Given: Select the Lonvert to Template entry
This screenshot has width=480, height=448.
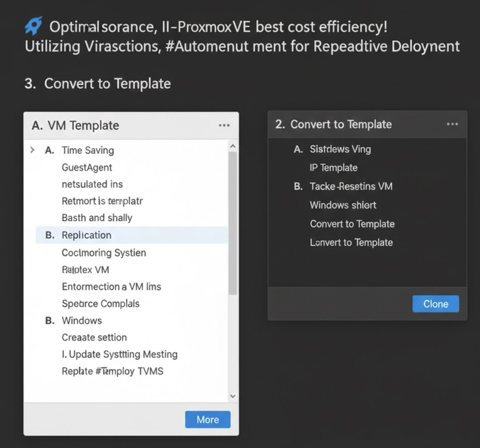Looking at the screenshot, I should (x=351, y=242).
